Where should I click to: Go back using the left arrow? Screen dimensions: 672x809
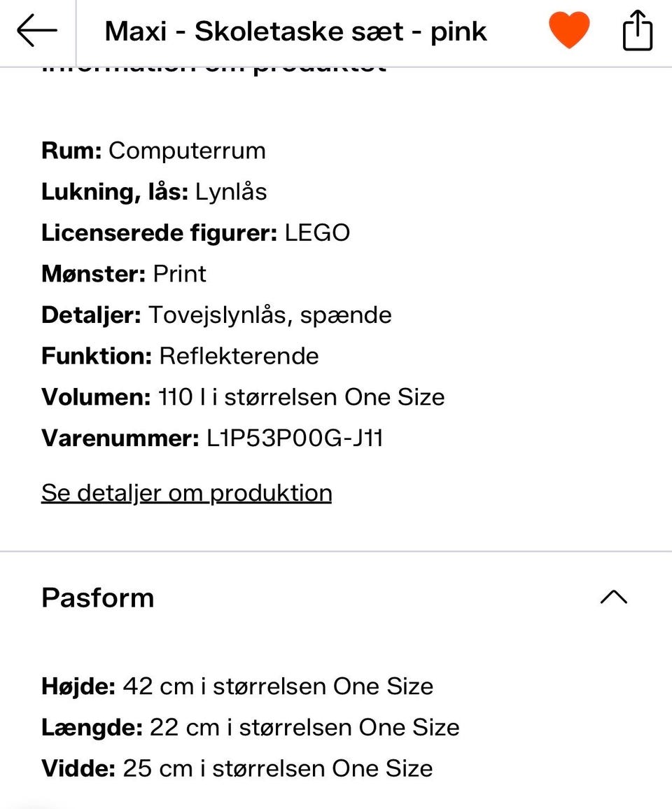click(x=37, y=30)
